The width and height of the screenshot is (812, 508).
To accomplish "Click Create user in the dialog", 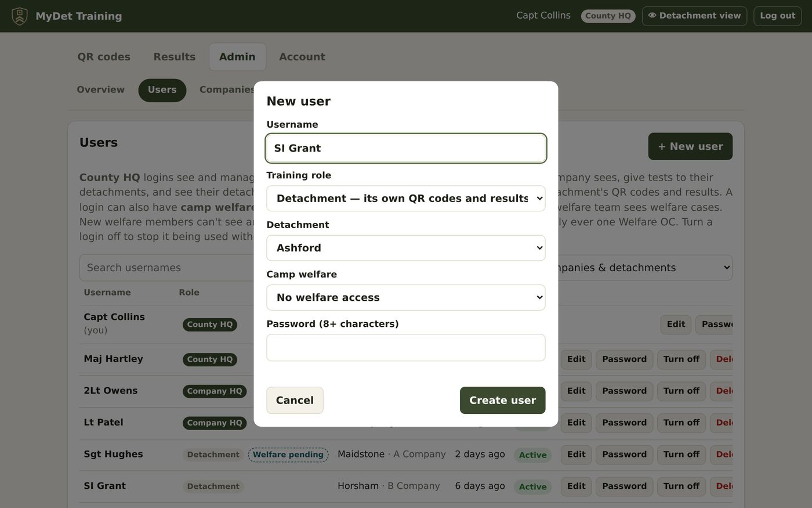I will tap(503, 401).
